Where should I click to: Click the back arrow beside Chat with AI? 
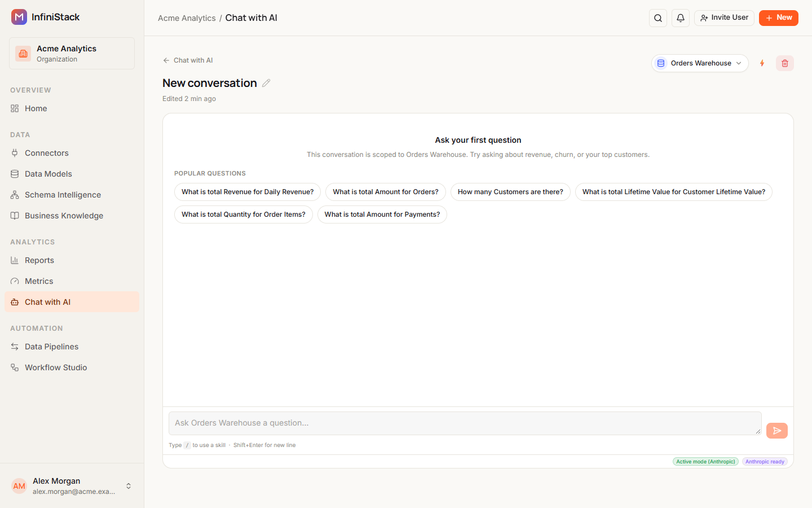[166, 60]
